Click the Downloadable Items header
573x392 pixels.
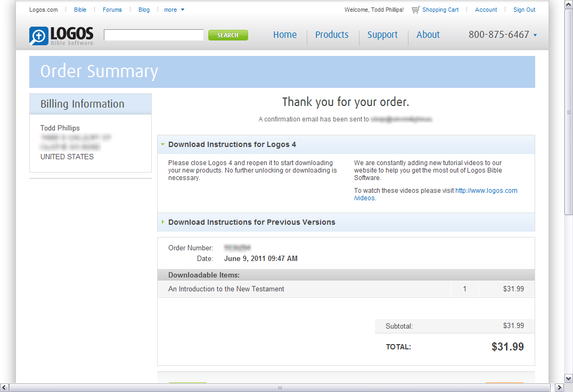204,275
